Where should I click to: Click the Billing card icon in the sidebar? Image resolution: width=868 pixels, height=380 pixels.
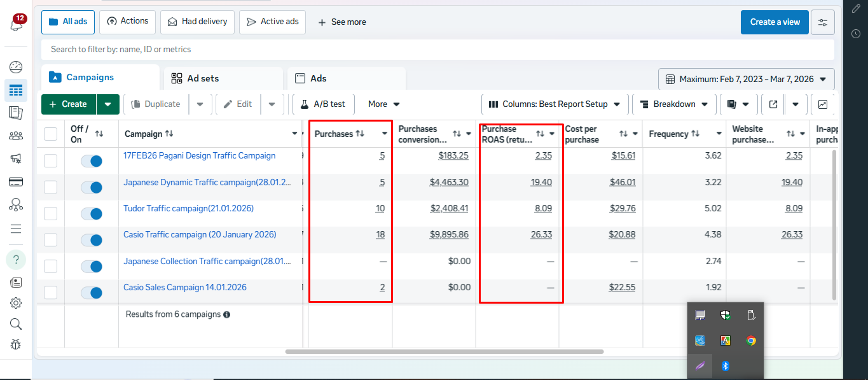16,182
